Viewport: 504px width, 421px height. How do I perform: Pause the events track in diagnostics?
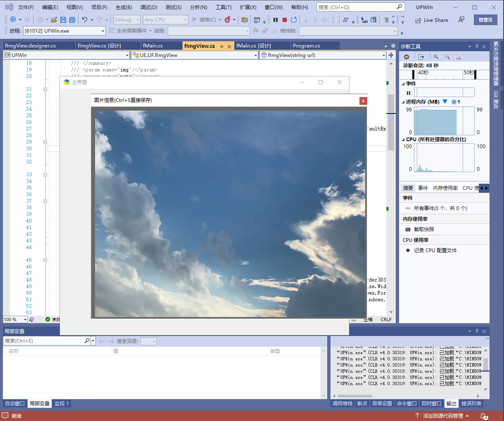click(x=409, y=93)
